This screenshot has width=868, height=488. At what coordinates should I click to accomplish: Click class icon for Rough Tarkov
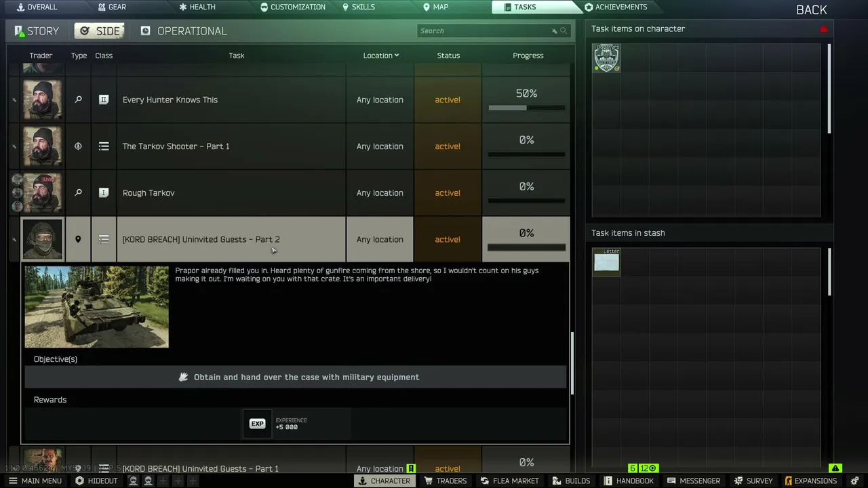coord(104,193)
